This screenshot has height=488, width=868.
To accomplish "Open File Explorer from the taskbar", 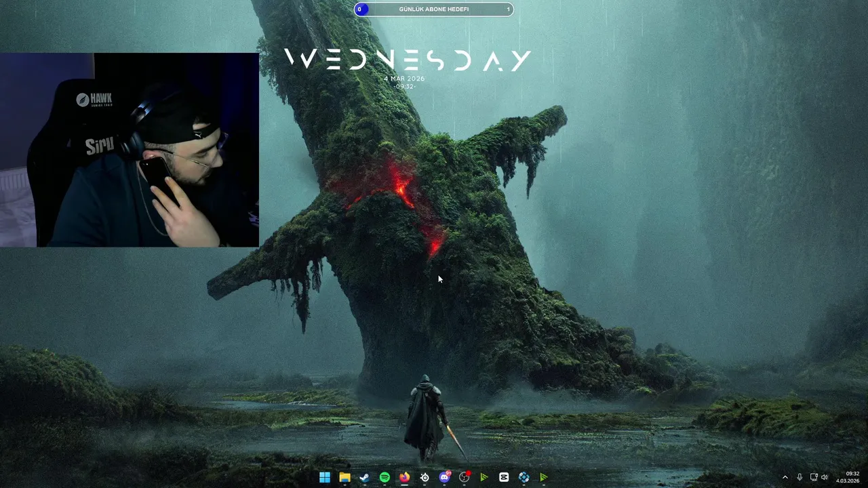I will click(x=344, y=477).
